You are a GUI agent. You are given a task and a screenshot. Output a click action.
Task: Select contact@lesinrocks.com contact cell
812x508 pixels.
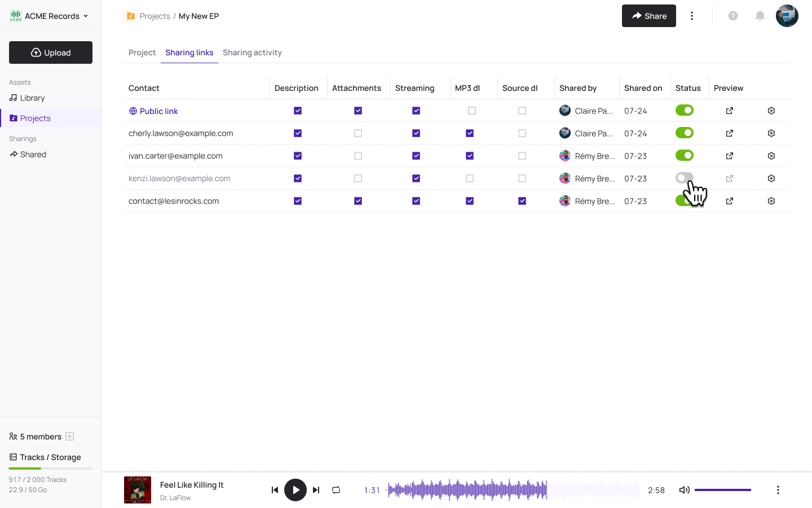click(174, 201)
